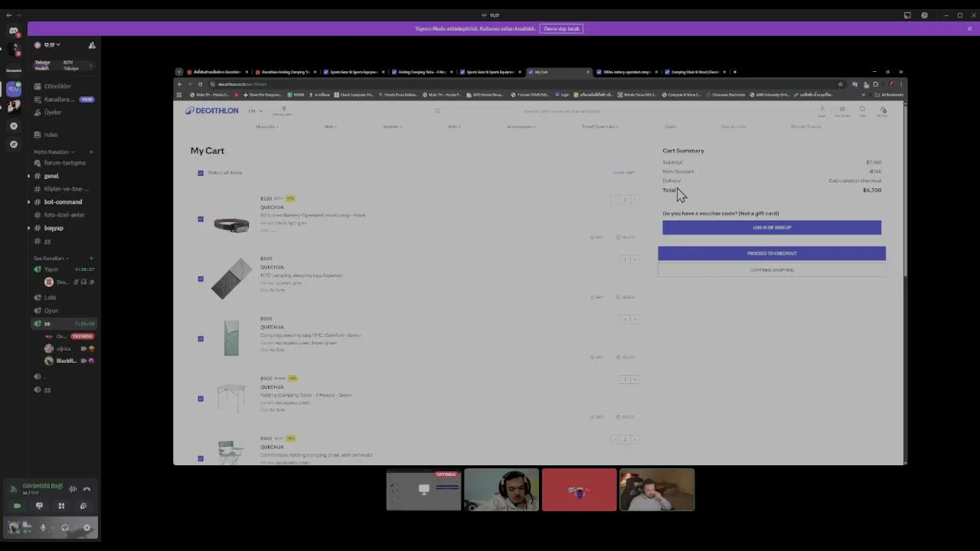Uncheck the Comfort Green sleeping bag item
This screenshot has height=551, width=980.
click(201, 338)
